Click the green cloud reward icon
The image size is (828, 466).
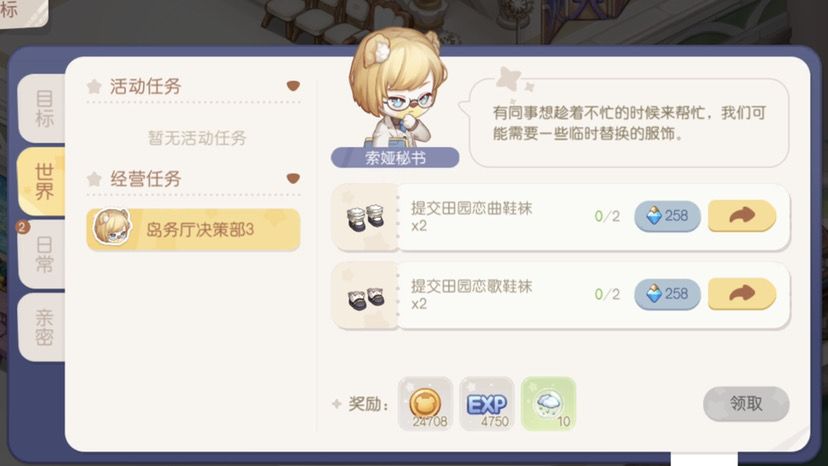point(549,404)
